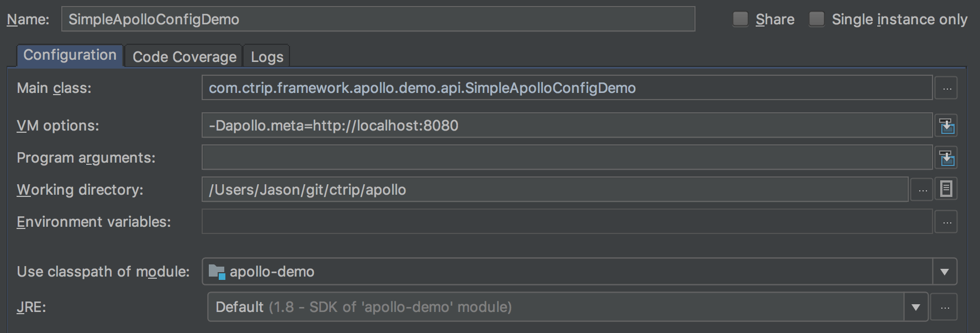
Task: Click into the VM options field
Action: [567, 126]
